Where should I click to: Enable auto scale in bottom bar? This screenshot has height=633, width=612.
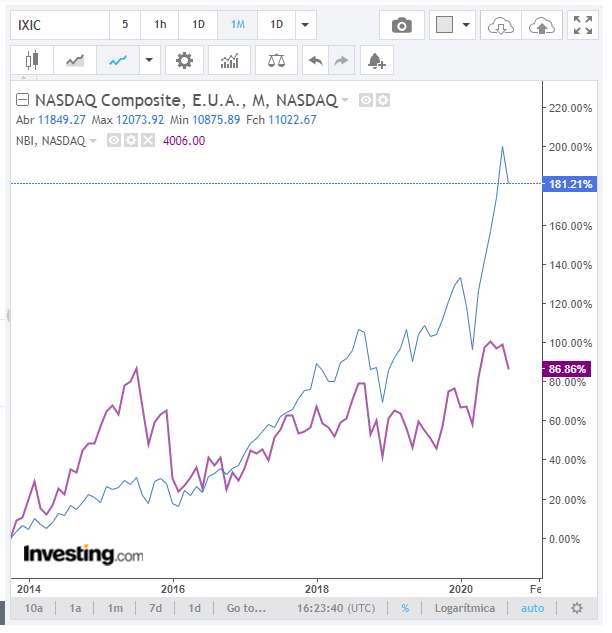coord(532,608)
